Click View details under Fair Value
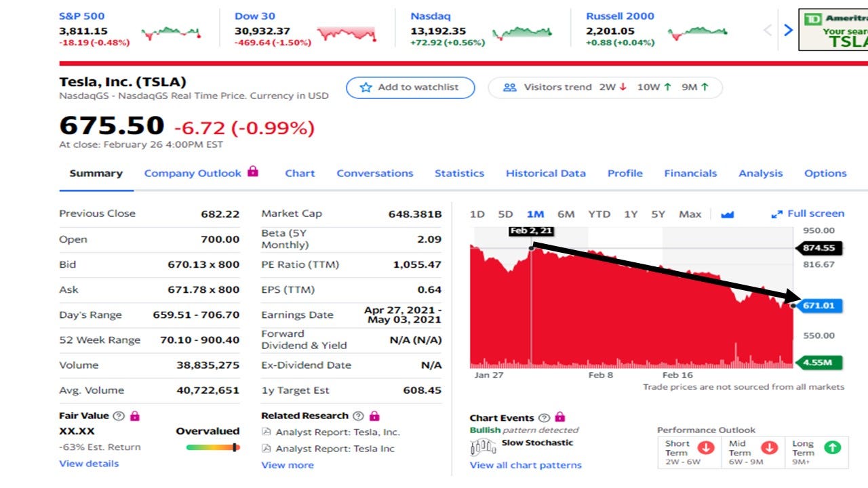 tap(89, 464)
